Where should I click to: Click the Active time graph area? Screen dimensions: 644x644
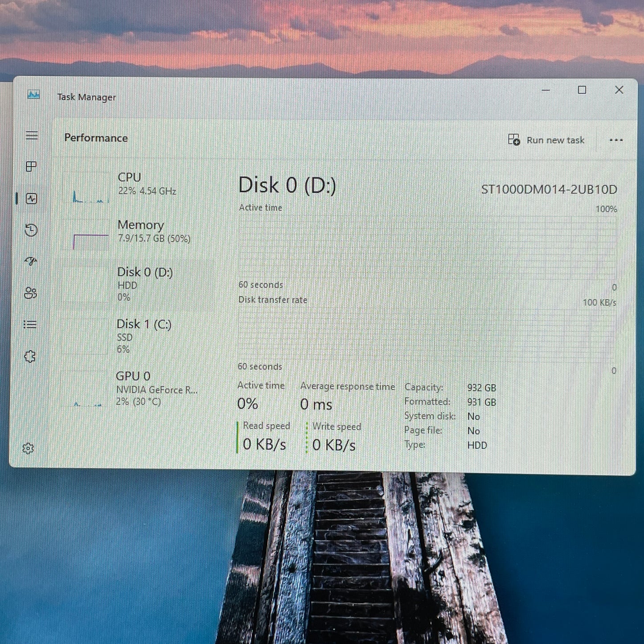tap(427, 248)
